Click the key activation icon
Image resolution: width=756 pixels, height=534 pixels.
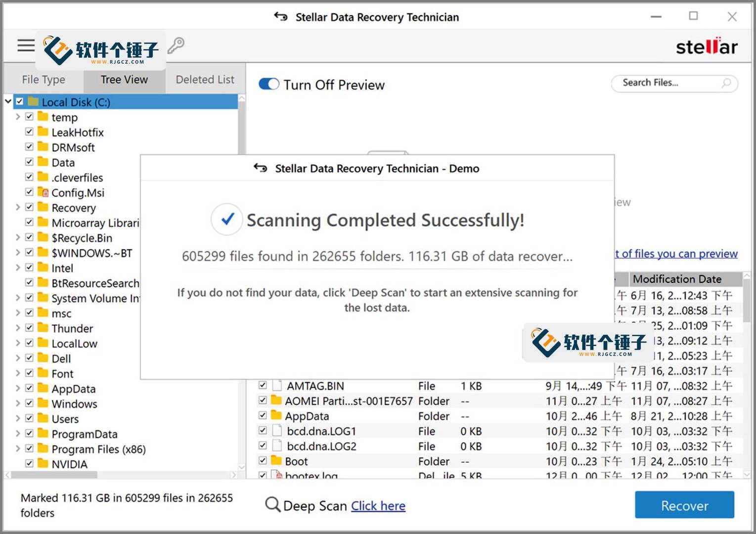point(176,45)
